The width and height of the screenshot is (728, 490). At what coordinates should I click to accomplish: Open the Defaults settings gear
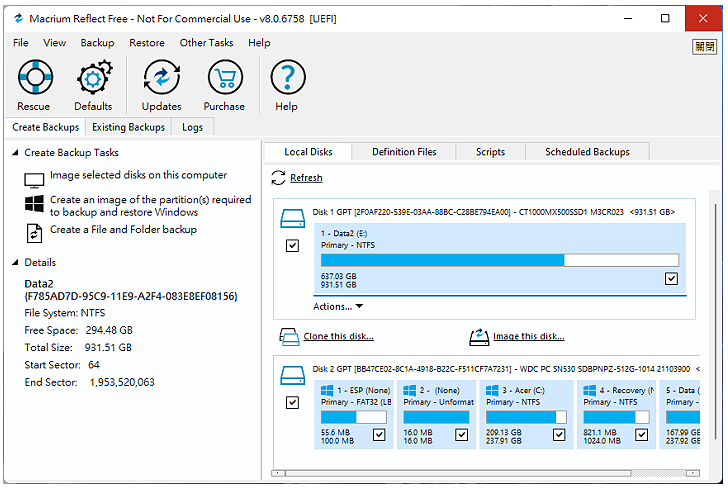(93, 77)
